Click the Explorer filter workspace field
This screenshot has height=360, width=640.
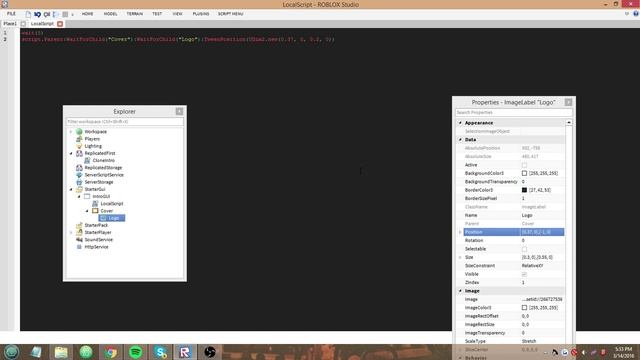[124, 122]
